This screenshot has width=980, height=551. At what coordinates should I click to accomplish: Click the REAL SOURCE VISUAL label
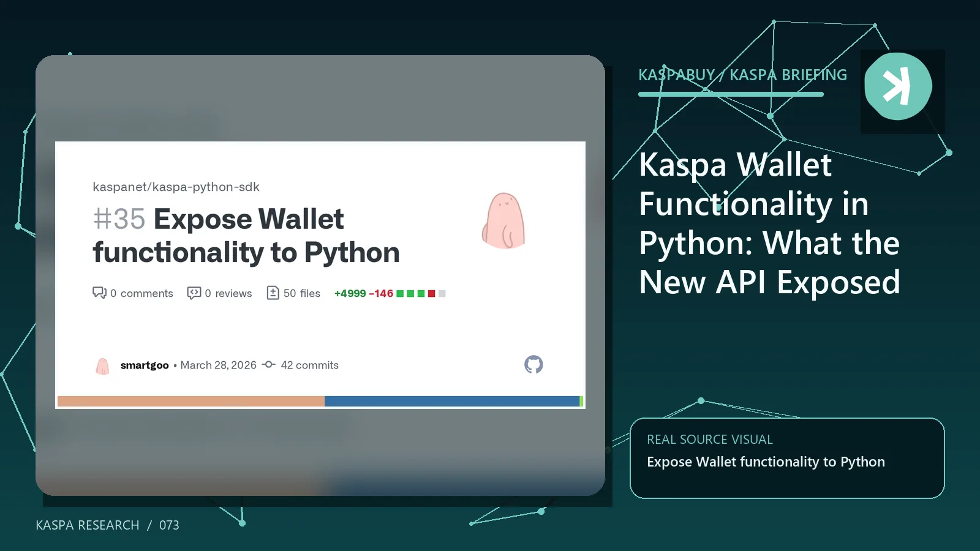(x=710, y=440)
